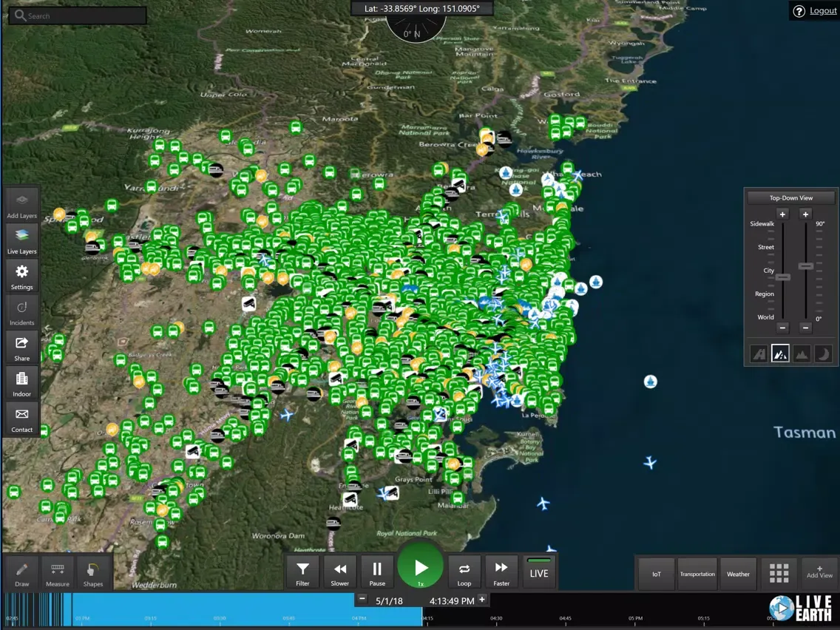Open the help question mark icon

pos(799,11)
